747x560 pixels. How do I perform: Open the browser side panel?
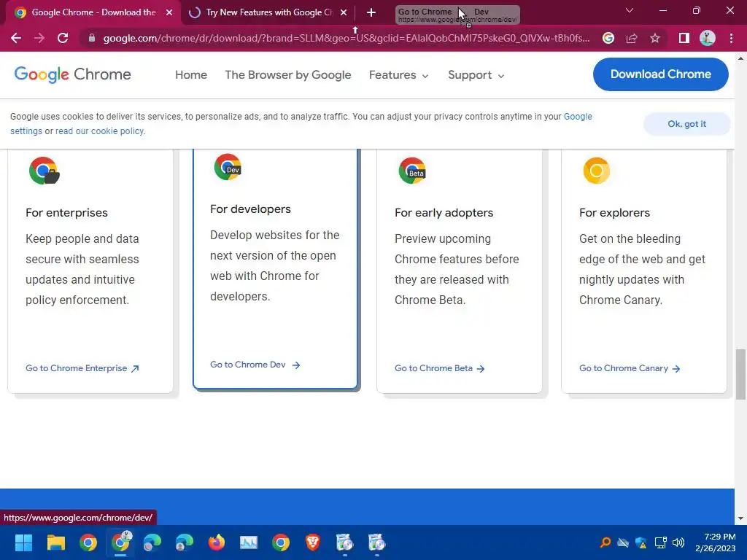(x=684, y=38)
